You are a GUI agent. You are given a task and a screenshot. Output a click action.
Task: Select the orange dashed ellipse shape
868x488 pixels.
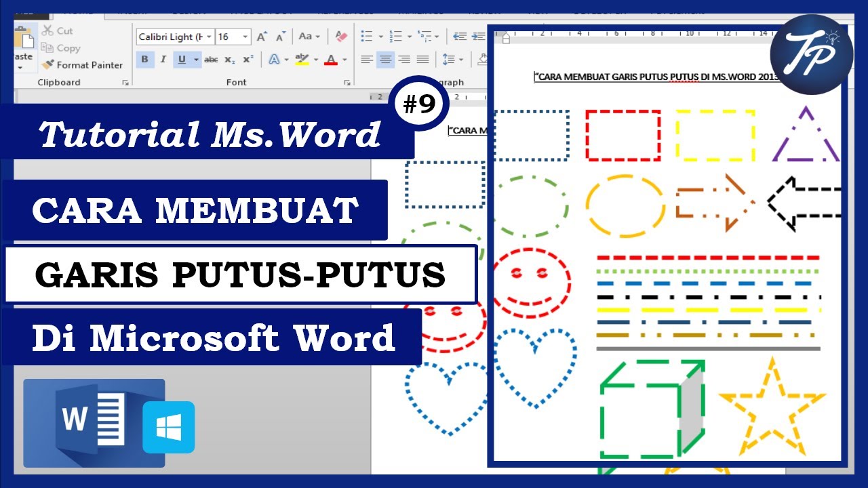(x=626, y=205)
